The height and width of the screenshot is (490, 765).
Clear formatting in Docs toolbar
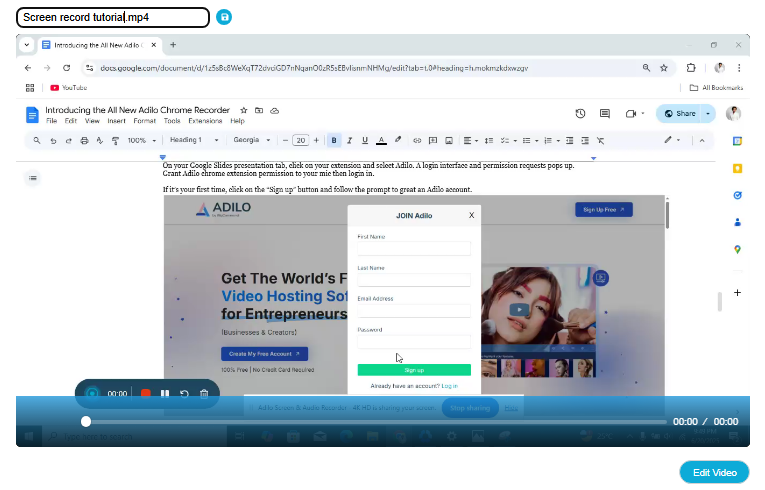click(601, 141)
